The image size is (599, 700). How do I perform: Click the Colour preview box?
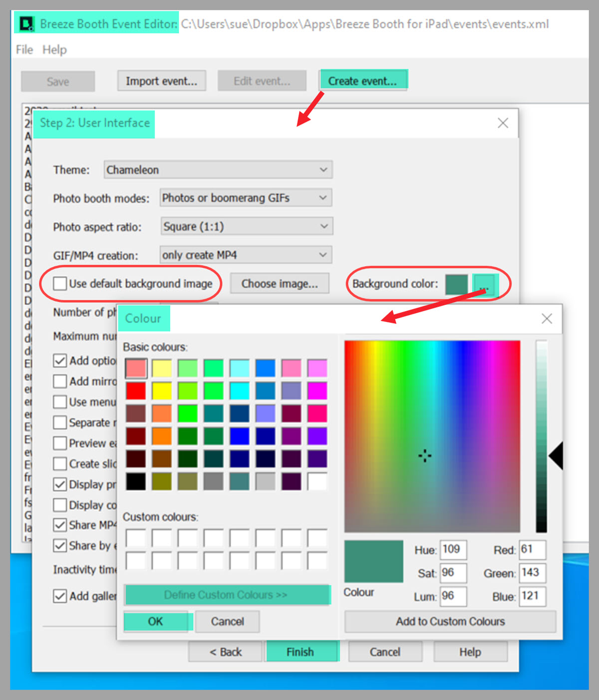pos(374,561)
